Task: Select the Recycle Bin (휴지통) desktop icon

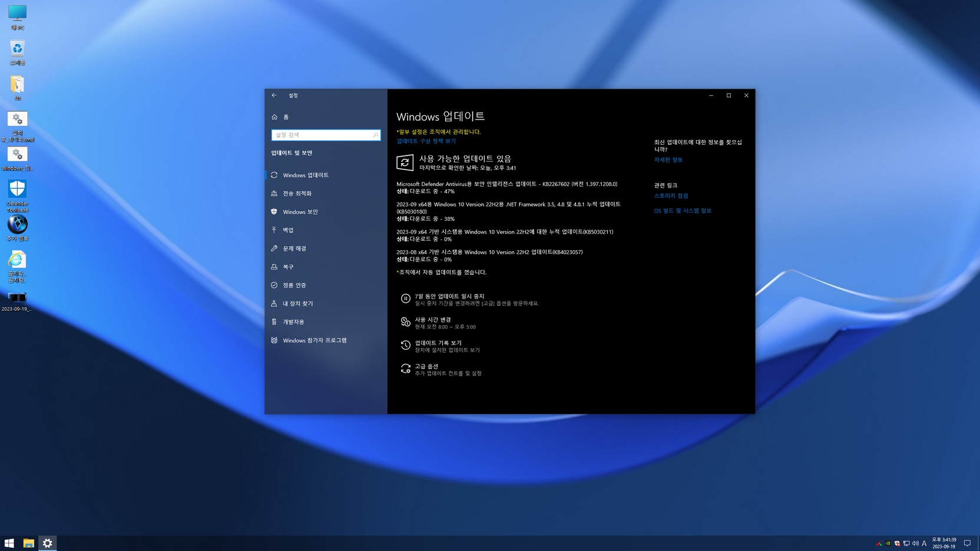Action: (x=17, y=52)
